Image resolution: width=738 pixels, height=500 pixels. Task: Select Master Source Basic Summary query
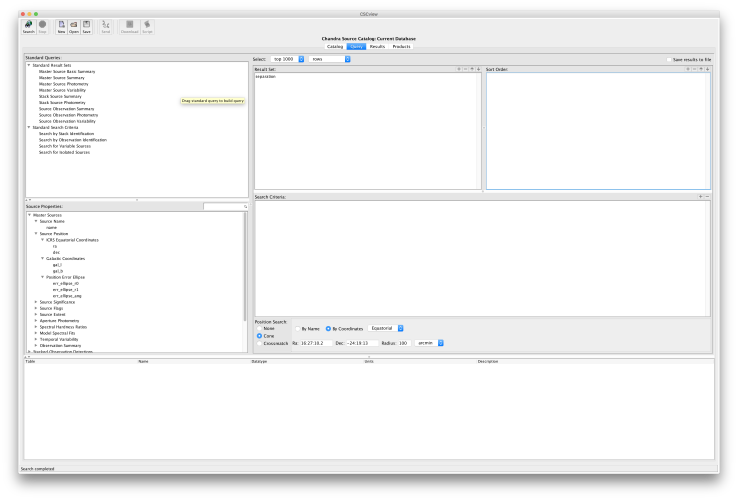click(67, 72)
